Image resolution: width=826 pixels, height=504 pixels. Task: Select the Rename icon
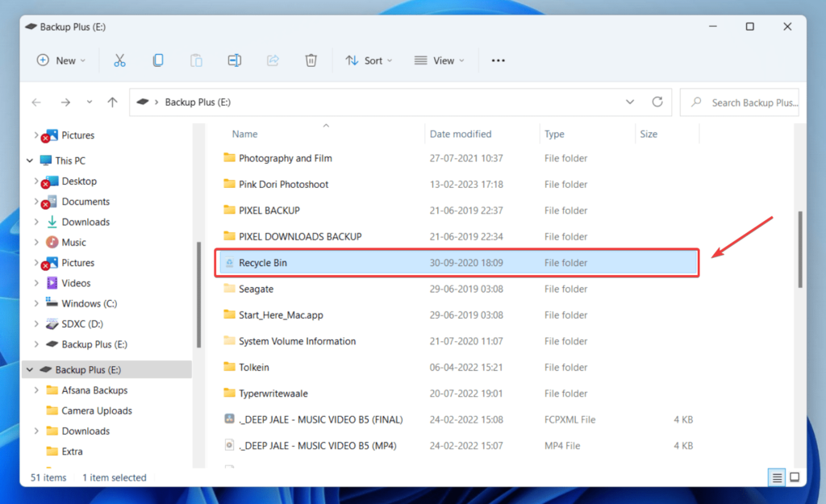click(234, 60)
